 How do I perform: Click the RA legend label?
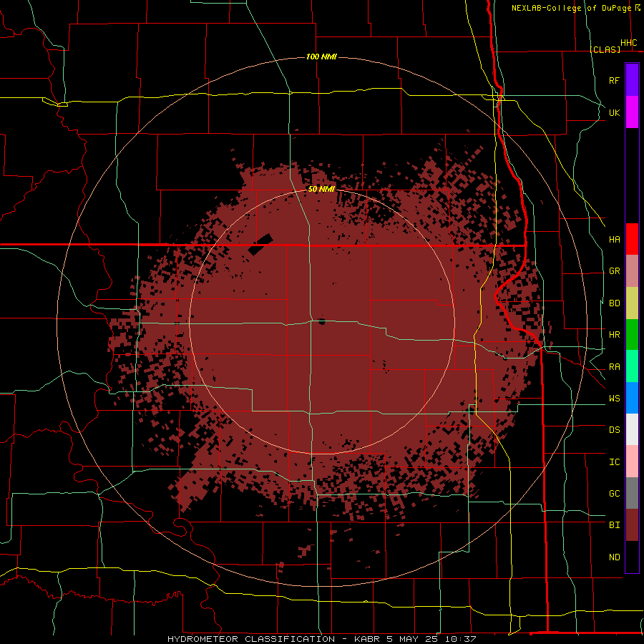click(x=614, y=367)
